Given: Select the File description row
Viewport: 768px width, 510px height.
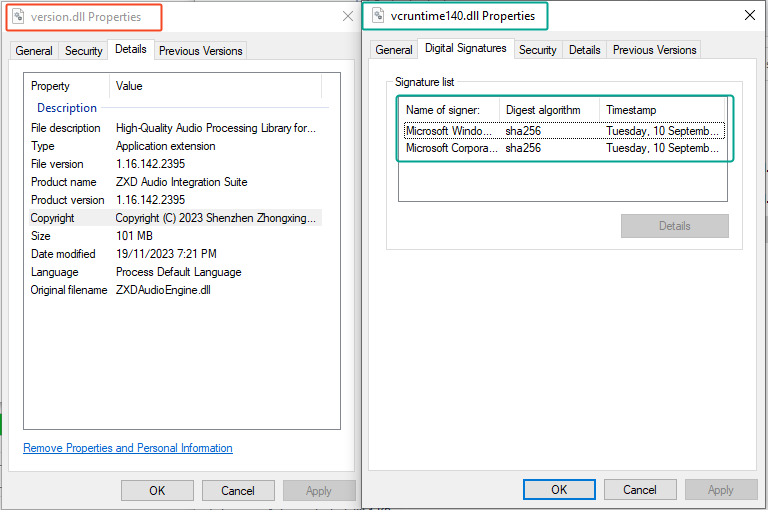Looking at the screenshot, I should 175,128.
